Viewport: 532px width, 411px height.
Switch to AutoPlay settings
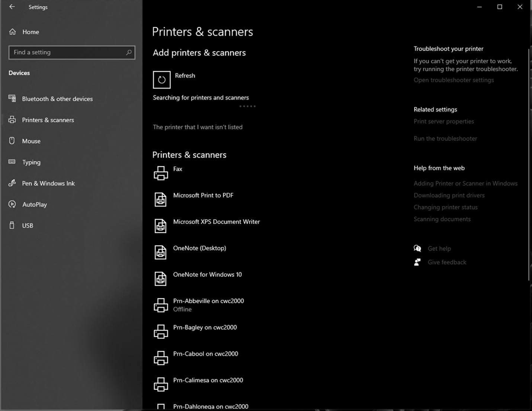35,205
